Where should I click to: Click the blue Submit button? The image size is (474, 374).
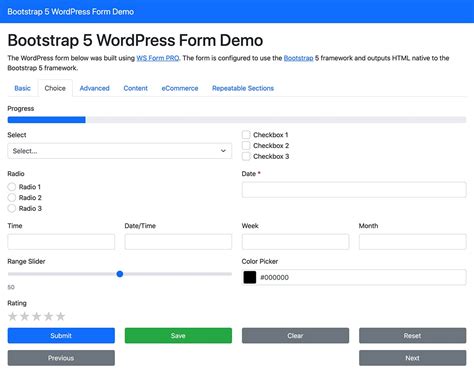coord(61,335)
